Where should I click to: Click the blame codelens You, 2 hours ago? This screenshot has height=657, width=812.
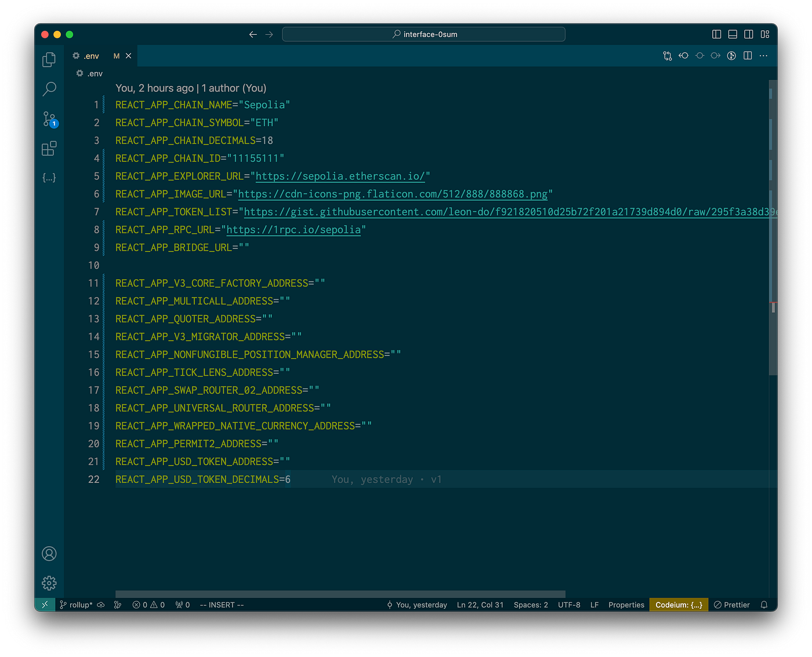[x=191, y=88]
